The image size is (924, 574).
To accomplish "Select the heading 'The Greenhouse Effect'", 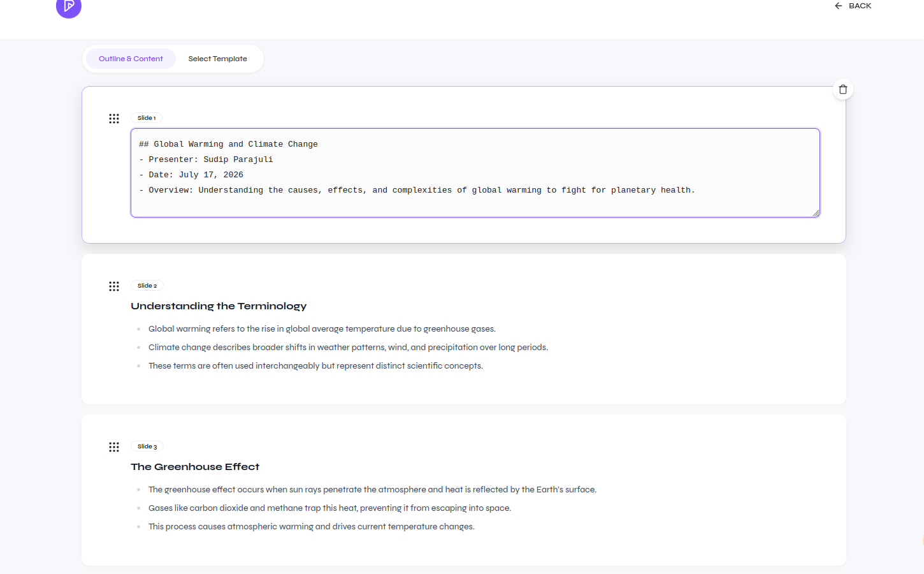I will (x=195, y=467).
